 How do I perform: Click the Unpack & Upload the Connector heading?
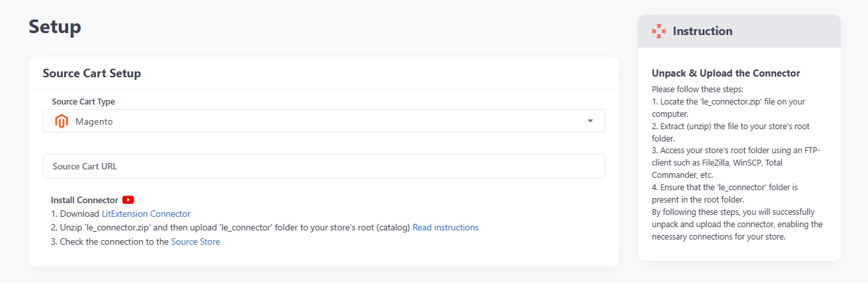726,73
